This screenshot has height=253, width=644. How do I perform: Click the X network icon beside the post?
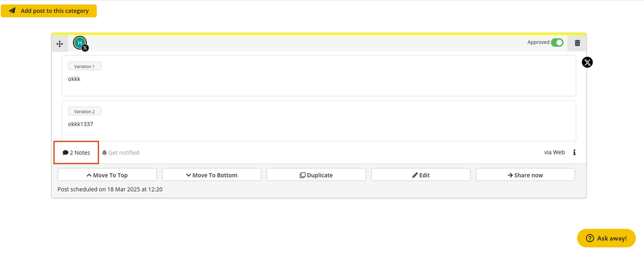click(588, 63)
